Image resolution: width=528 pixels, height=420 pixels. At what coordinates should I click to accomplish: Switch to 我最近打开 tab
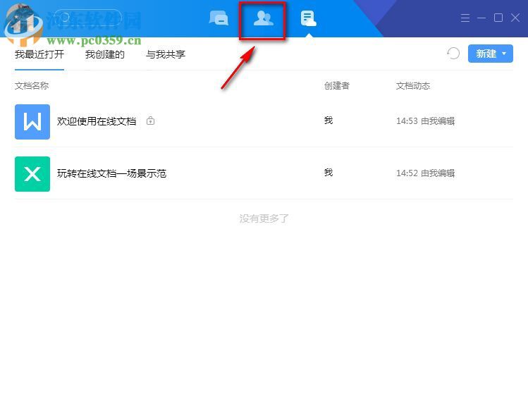point(39,54)
